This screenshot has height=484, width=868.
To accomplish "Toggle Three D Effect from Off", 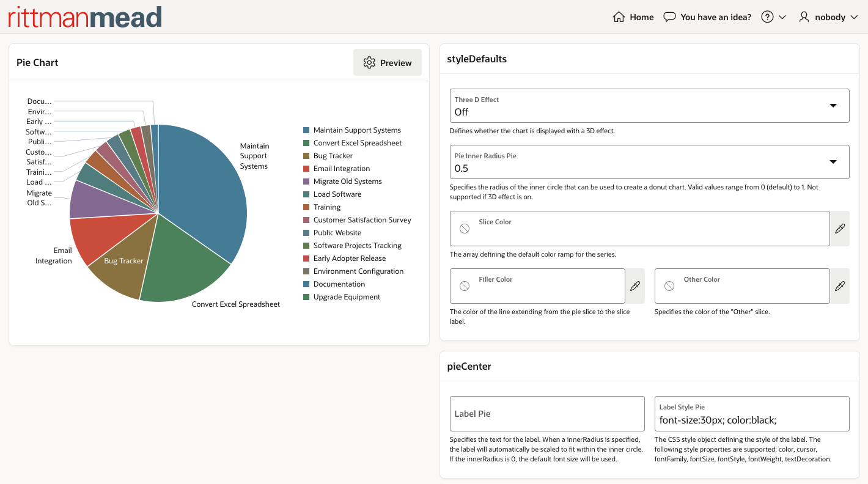I will pos(649,105).
